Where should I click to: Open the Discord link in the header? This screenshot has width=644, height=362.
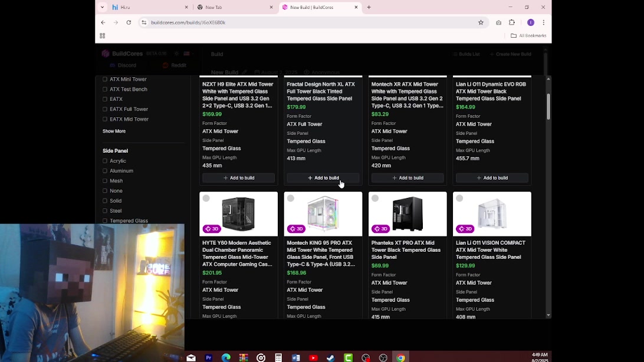[x=123, y=65]
